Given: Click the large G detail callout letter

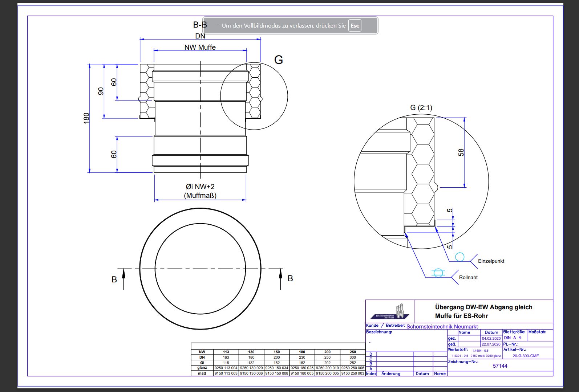Looking at the screenshot, I should click(278, 60).
